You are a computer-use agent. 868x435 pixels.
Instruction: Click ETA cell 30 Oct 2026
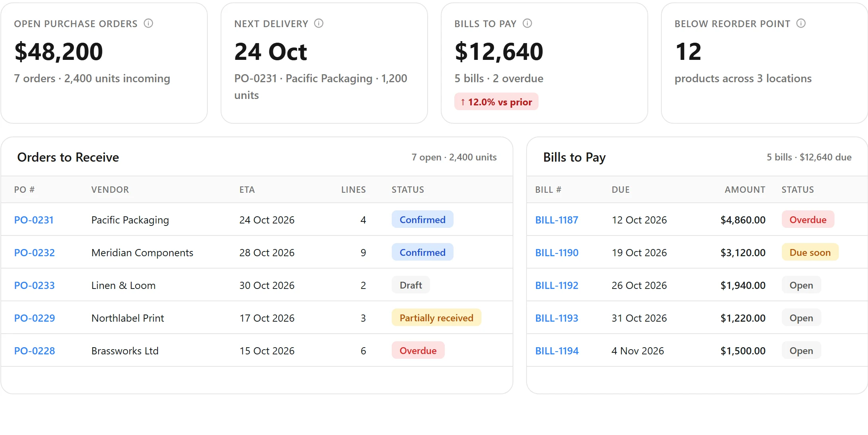pos(267,285)
